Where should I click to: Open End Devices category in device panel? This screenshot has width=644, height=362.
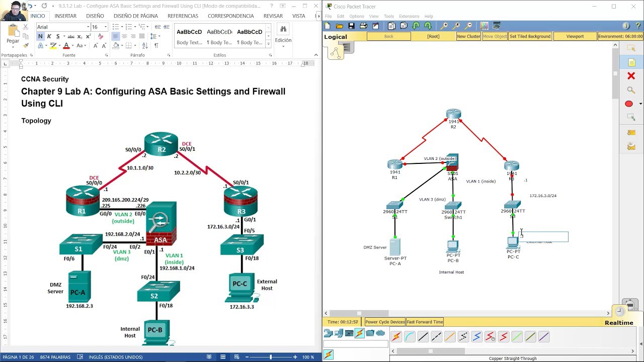(x=339, y=333)
